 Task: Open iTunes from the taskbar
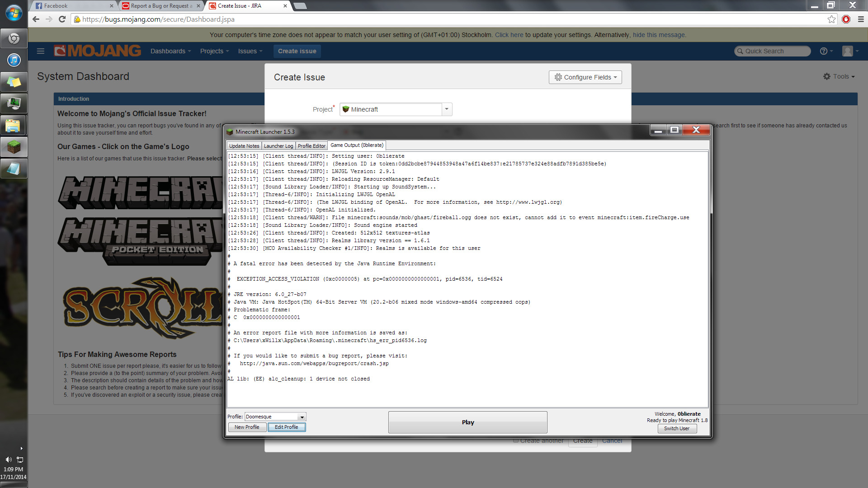click(x=14, y=60)
